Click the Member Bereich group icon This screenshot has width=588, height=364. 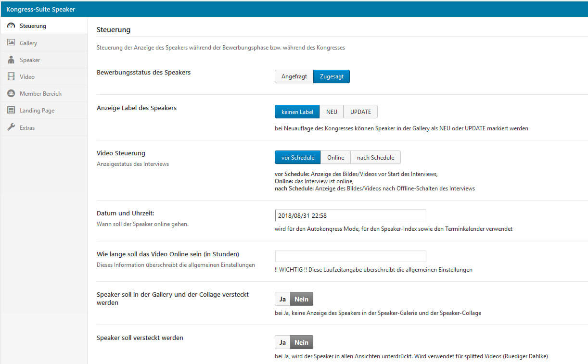coord(11,94)
